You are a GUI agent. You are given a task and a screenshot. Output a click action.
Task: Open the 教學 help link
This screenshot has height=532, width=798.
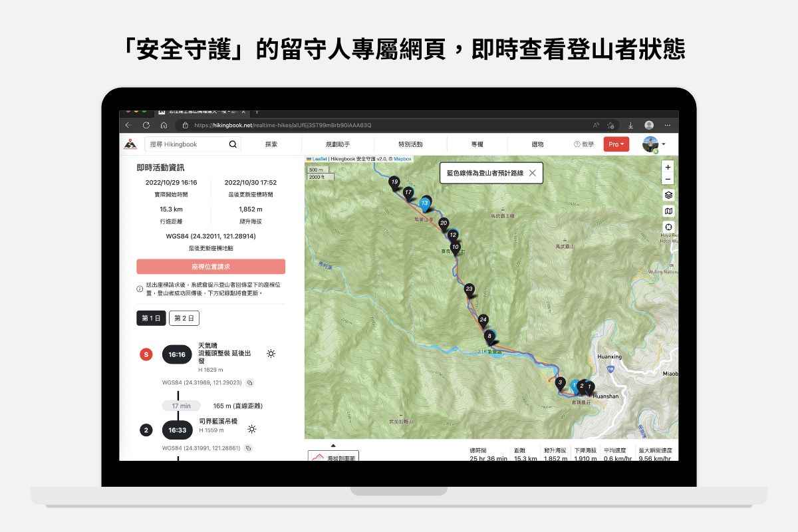coord(584,144)
